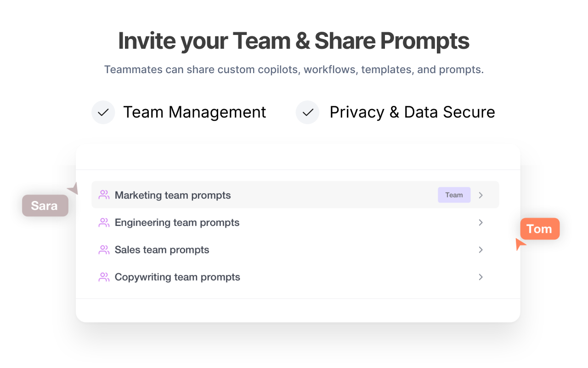Expand Engineering team prompts via its chevron

coord(481,223)
